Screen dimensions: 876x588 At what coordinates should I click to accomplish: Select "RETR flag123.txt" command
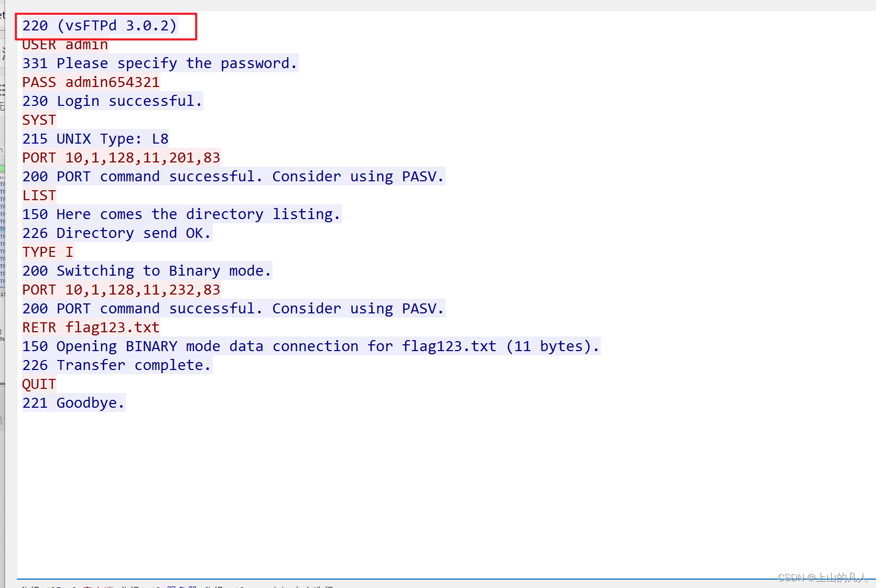[x=91, y=328]
